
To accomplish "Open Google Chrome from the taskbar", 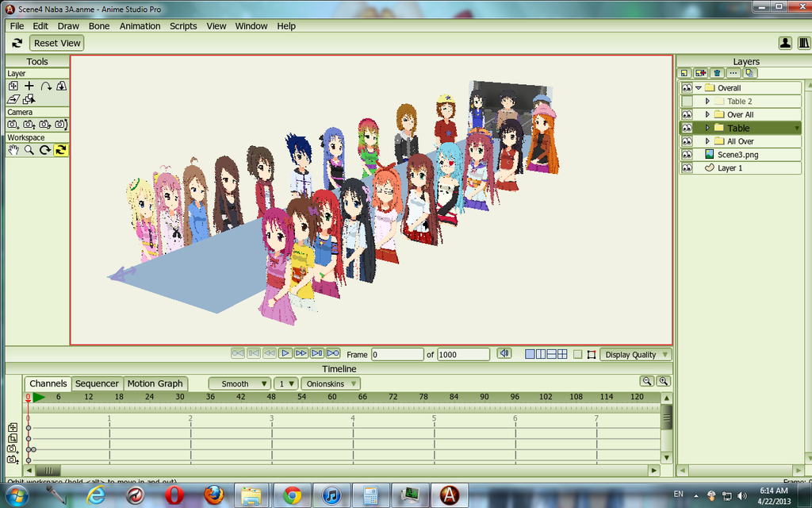I will [292, 495].
